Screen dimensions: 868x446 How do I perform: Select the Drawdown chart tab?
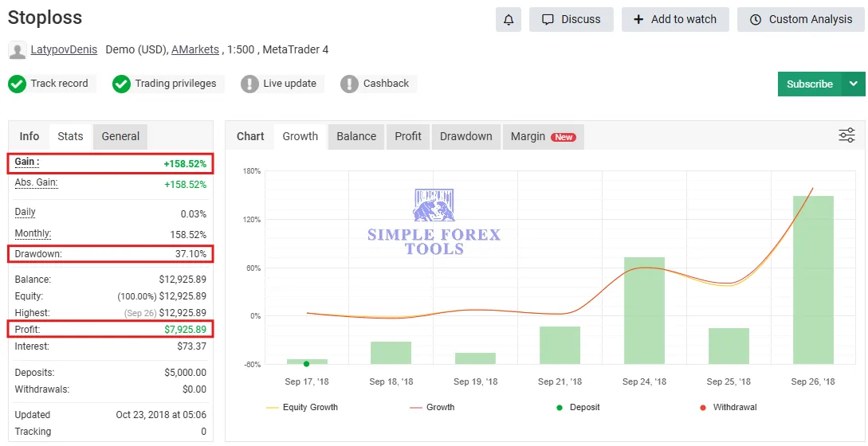click(465, 136)
